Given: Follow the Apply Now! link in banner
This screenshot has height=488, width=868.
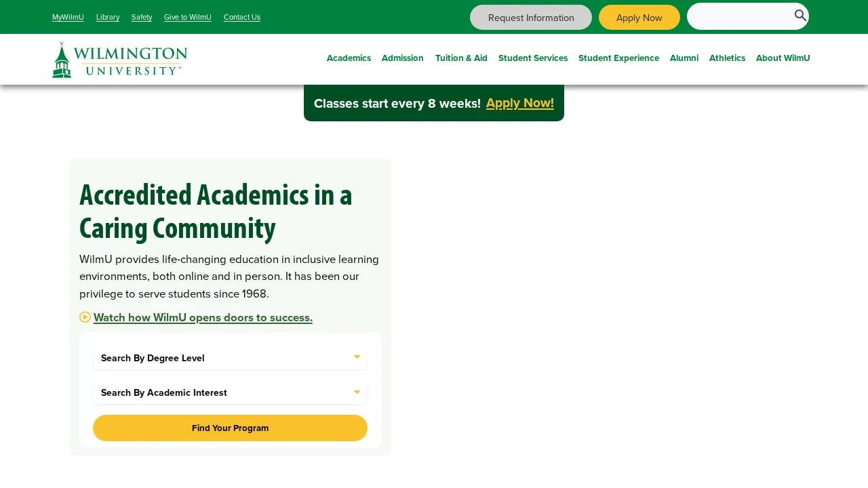Looking at the screenshot, I should point(520,103).
